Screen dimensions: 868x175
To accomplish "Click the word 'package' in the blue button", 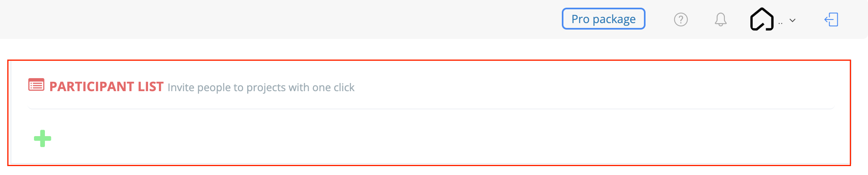I will click(x=614, y=20).
